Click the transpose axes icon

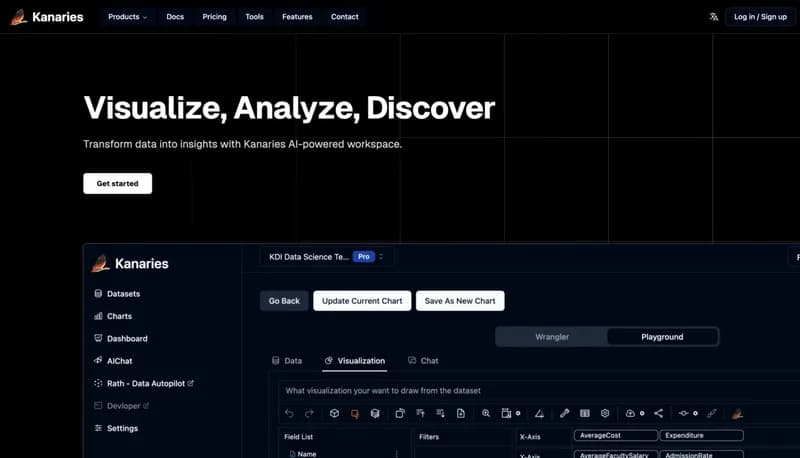400,413
